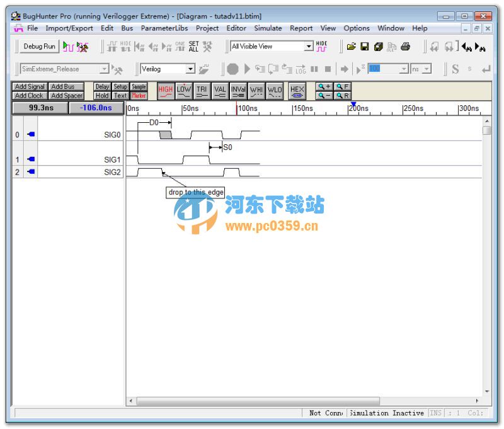Click the Zoom Full view icon

(341, 86)
